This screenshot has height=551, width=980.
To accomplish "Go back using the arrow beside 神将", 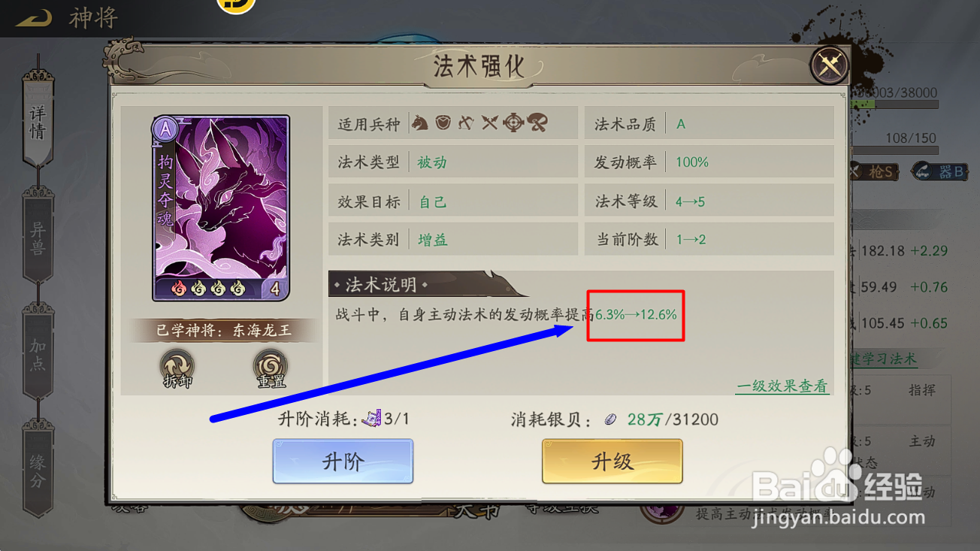I will click(x=34, y=17).
